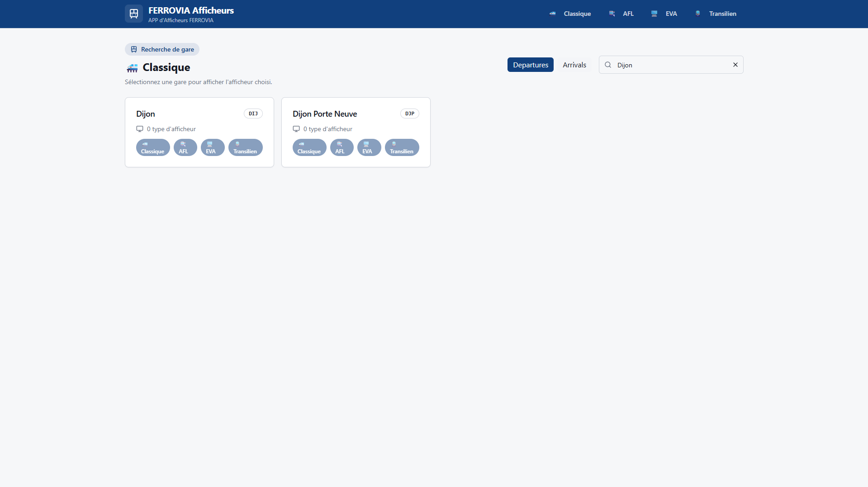This screenshot has width=868, height=487.
Task: Select Classique display for Dijon station
Action: pos(153,147)
